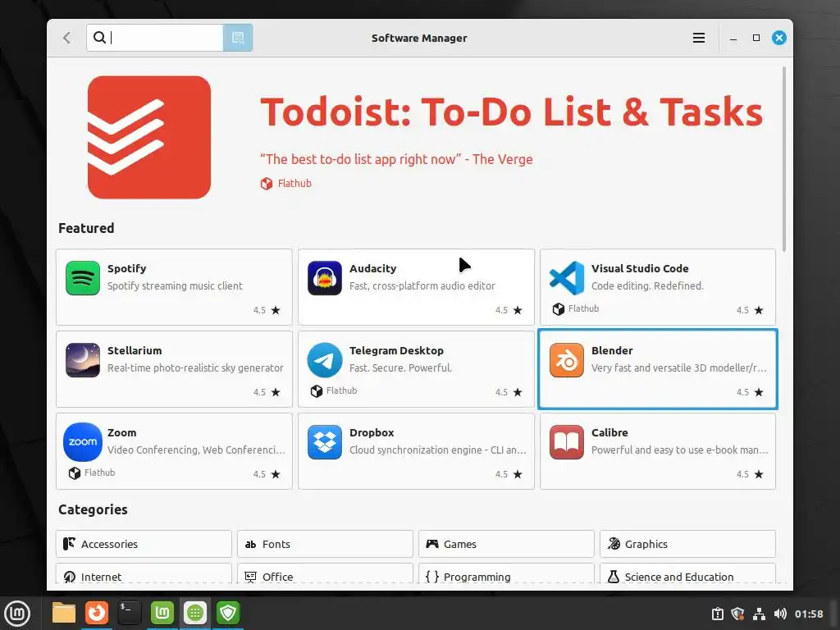Click the star rating on the Spotify card

pyautogui.click(x=267, y=310)
